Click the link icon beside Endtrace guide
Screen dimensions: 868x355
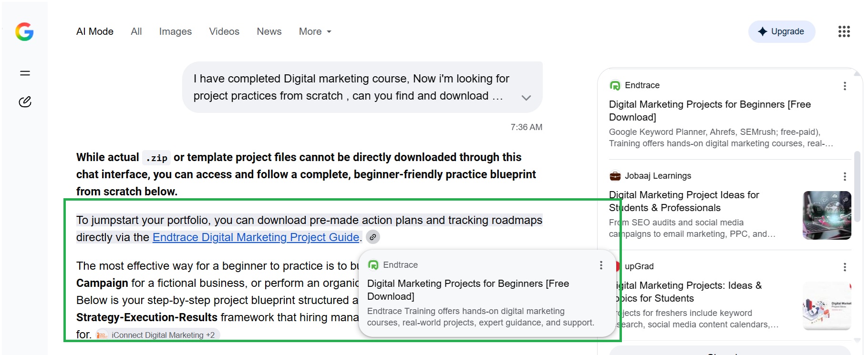(x=373, y=237)
